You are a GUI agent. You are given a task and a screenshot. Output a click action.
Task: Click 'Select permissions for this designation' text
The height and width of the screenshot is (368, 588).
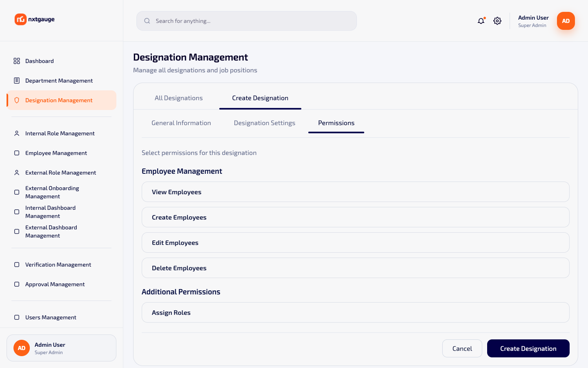[x=199, y=153]
